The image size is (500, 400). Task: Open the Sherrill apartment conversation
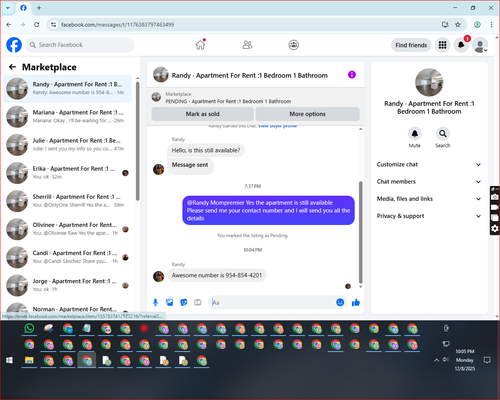pos(68,201)
